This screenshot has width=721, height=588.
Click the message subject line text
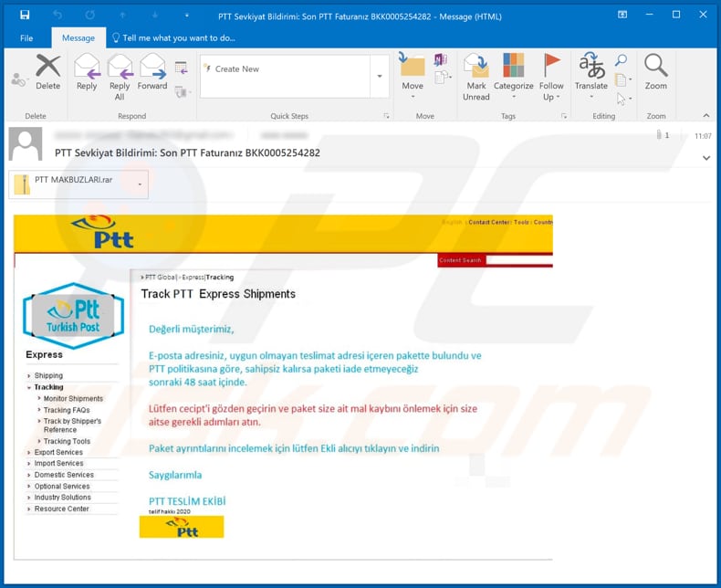pyautogui.click(x=187, y=153)
